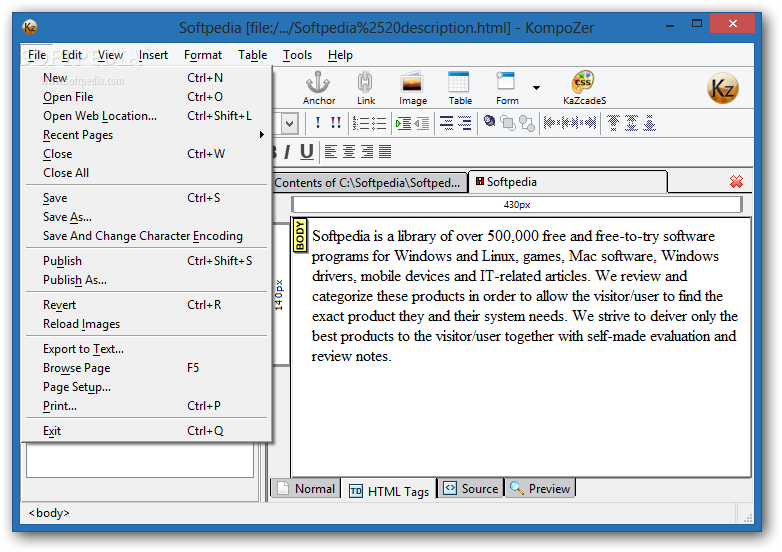Viewport: 782px width, 552px height.
Task: Open the Form dropdown arrow
Action: [x=536, y=88]
